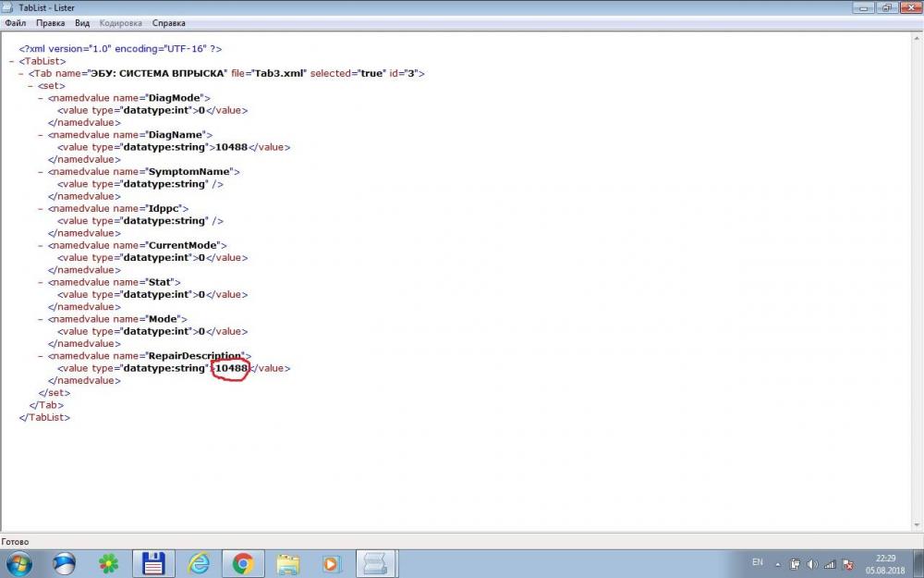Viewport: 924px width, 578px height.
Task: Click the safely remove hardware tray icon
Action: pos(795,564)
